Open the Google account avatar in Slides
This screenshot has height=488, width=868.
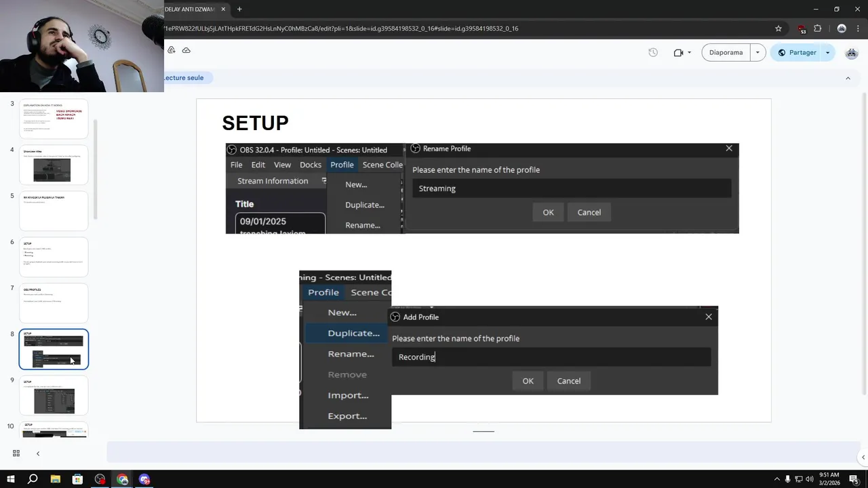tap(852, 52)
